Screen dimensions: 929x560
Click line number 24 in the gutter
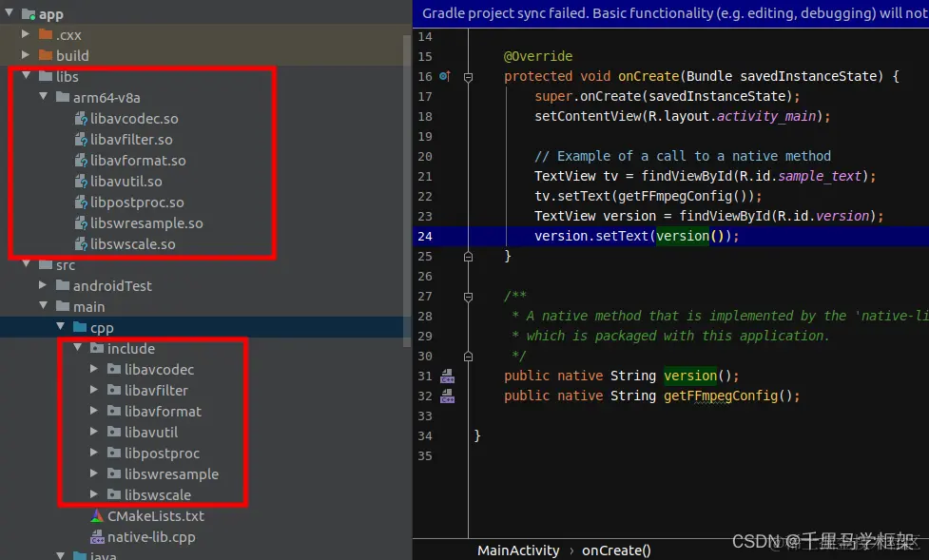(x=425, y=236)
